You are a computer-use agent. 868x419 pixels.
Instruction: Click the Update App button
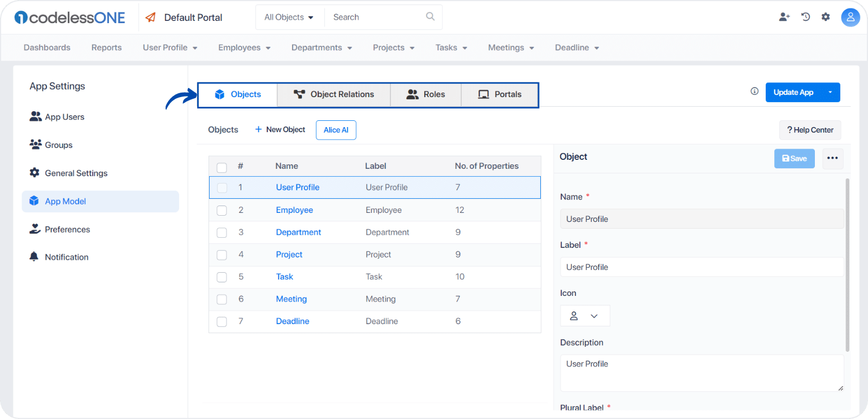(793, 93)
